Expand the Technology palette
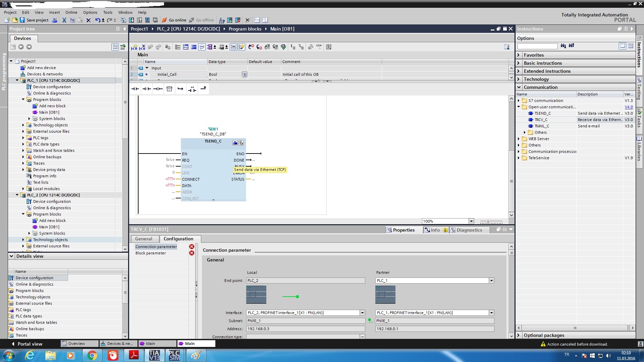The height and width of the screenshot is (362, 644). tap(519, 79)
